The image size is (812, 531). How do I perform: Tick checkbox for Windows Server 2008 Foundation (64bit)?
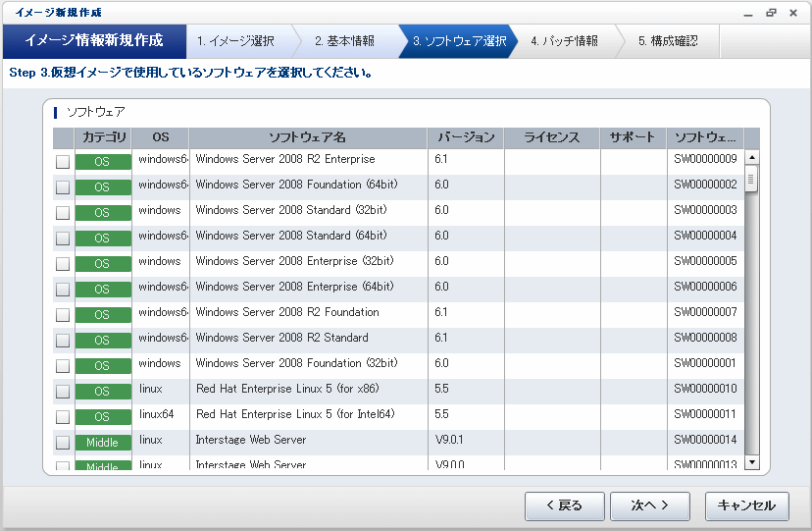63,187
